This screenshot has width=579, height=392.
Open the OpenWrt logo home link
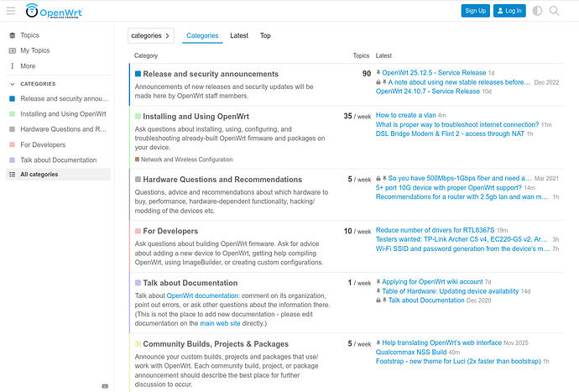tap(55, 11)
